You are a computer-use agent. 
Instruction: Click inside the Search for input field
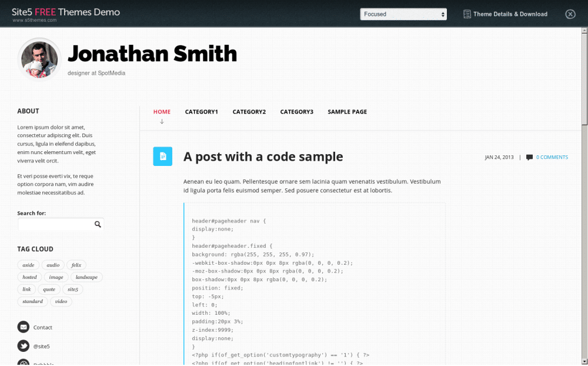[55, 224]
